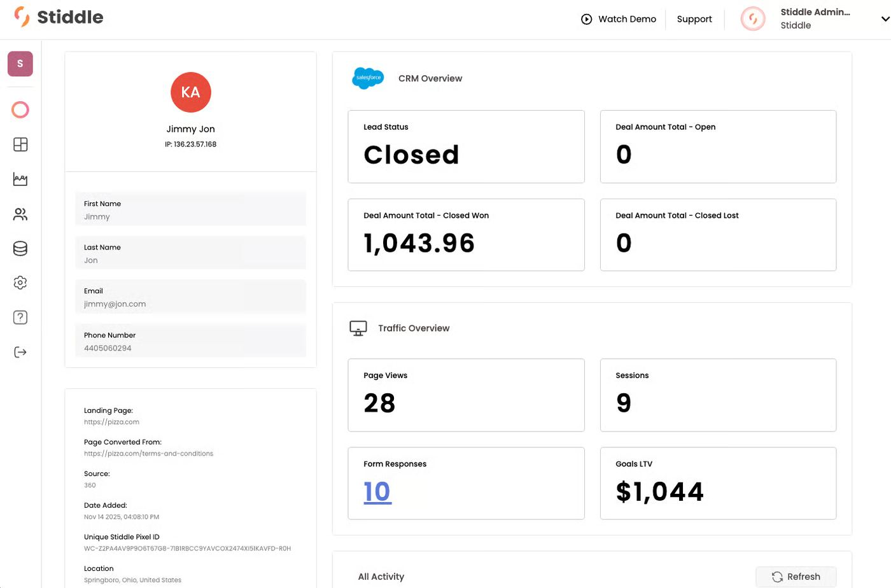Click the Page Views 28 value

click(379, 403)
